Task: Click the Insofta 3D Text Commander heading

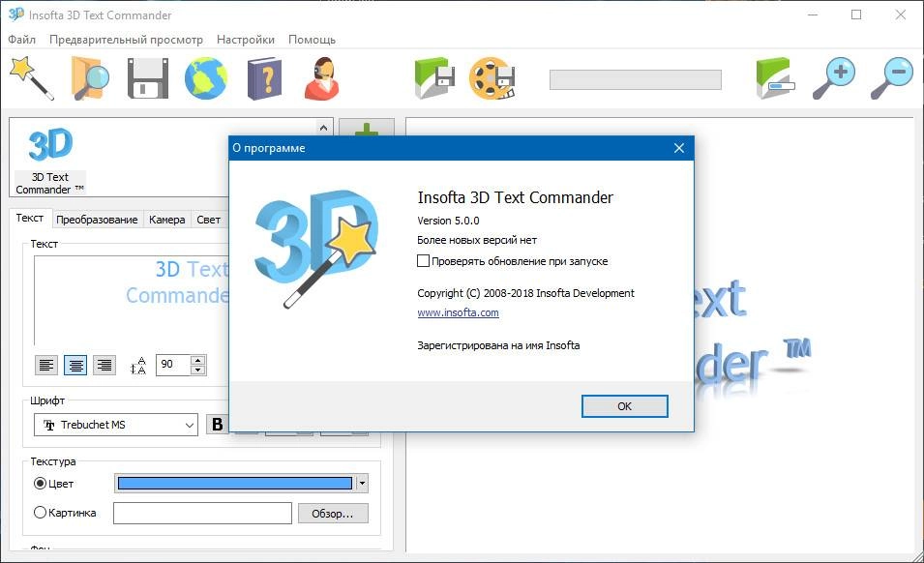Action: tap(515, 197)
